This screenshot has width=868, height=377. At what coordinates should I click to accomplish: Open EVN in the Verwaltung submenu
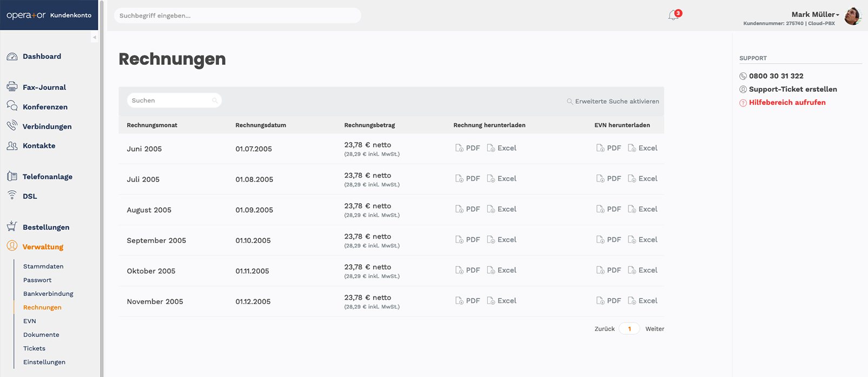[30, 321]
